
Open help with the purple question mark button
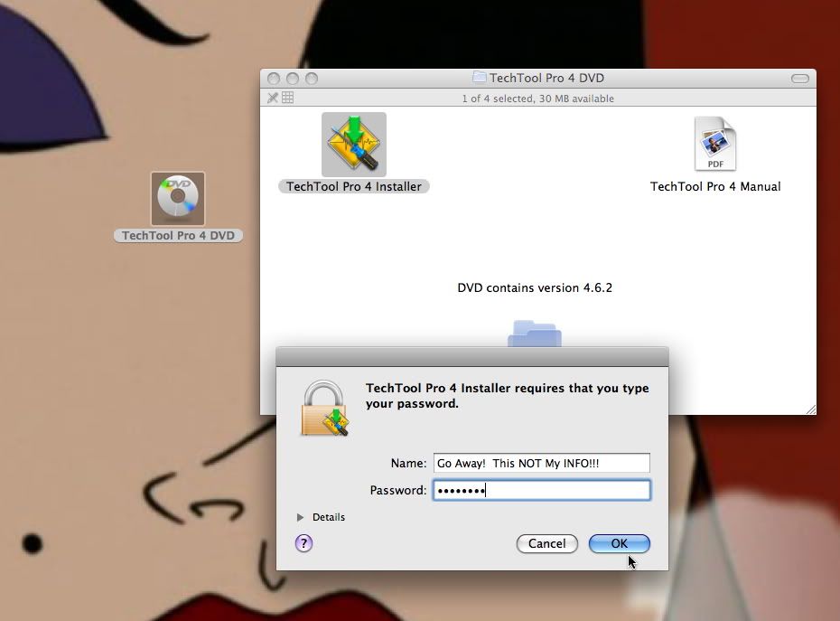[303, 543]
